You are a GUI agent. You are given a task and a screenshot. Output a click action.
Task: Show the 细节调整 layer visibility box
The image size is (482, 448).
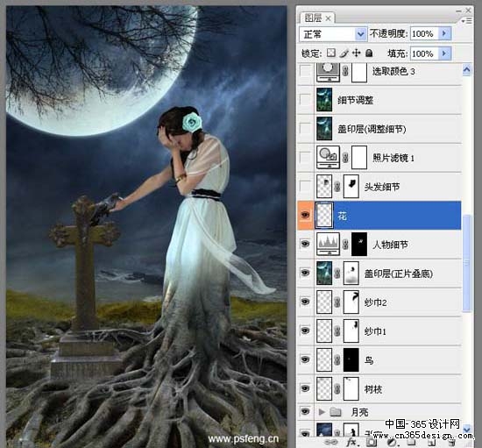pos(305,100)
